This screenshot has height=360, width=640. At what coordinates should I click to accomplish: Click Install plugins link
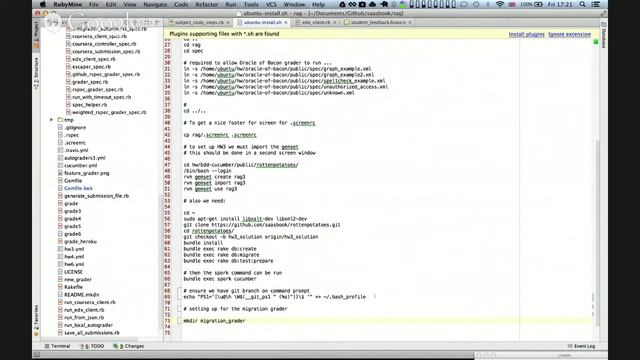(x=526, y=34)
